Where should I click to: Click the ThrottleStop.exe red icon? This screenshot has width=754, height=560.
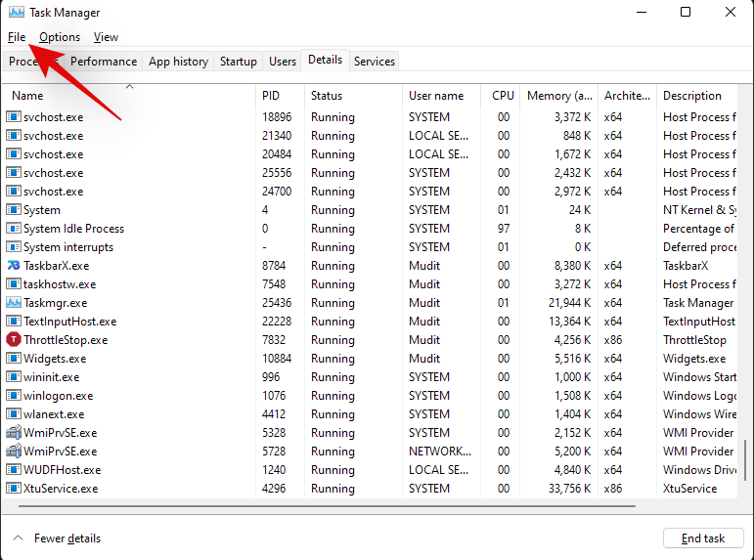pyautogui.click(x=14, y=340)
